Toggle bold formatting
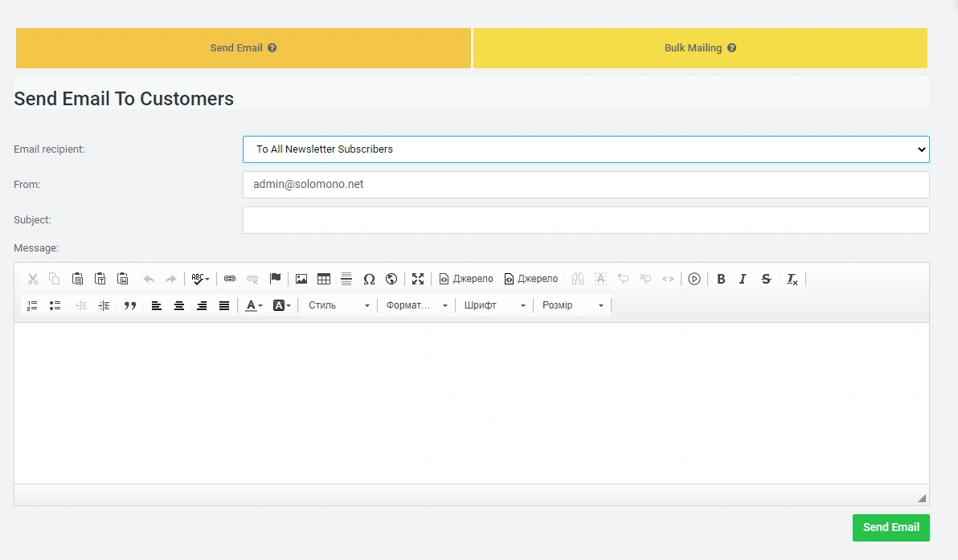 (x=721, y=279)
